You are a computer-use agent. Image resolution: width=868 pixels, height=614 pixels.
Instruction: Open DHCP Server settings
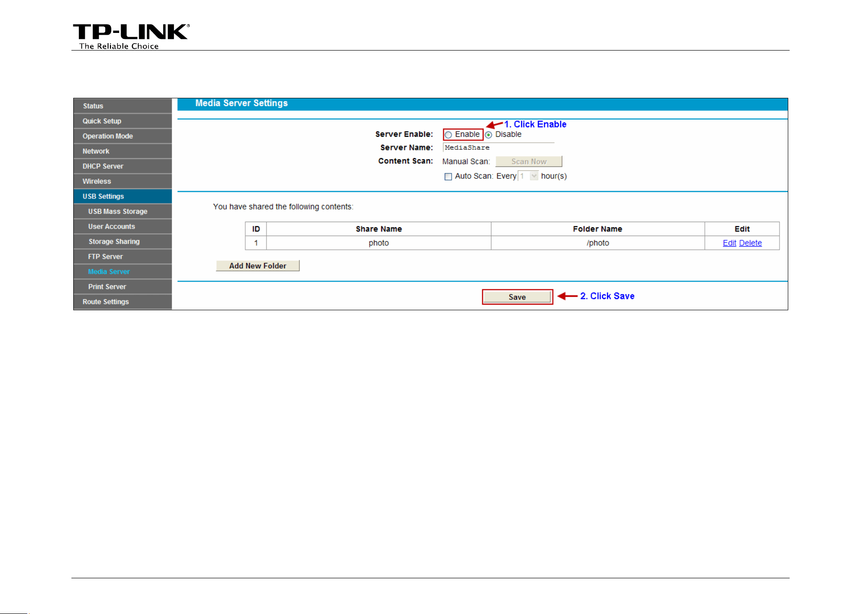(x=123, y=166)
